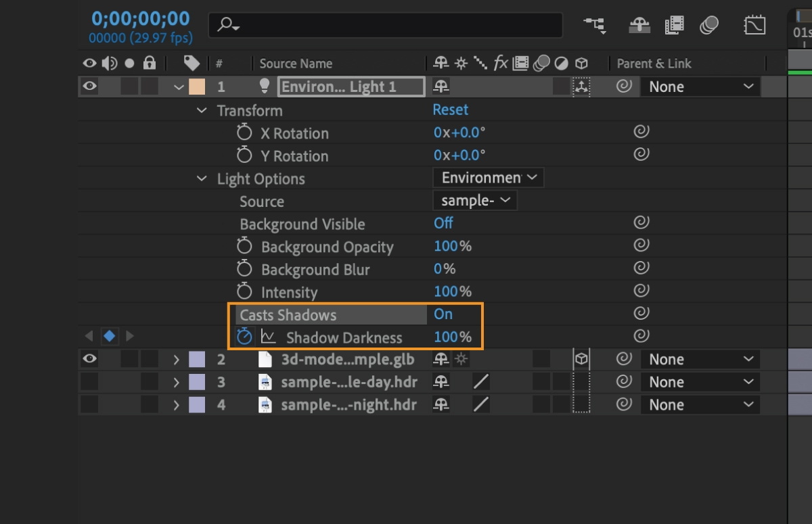Collapse the Transform property group

pos(202,110)
